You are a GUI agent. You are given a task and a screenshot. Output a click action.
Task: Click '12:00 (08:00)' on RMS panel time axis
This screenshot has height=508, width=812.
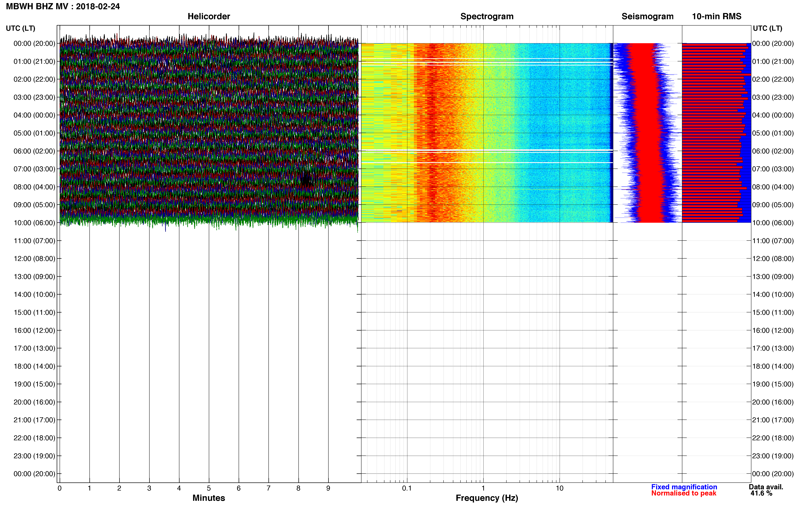(x=773, y=259)
